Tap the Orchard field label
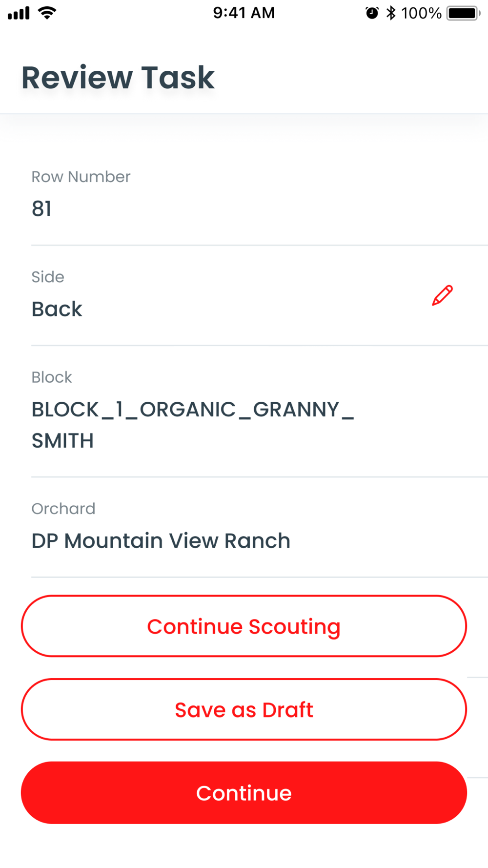This screenshot has height=868, width=488. [x=63, y=509]
